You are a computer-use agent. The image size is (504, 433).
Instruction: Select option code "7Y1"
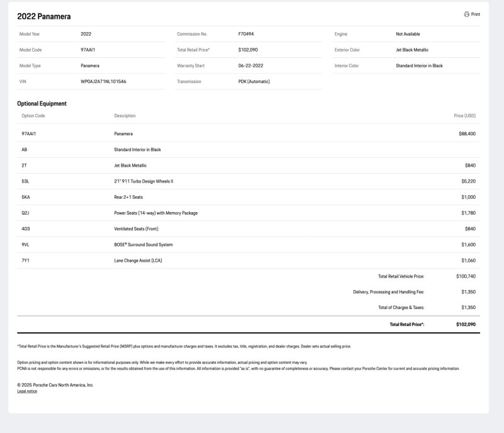tap(25, 261)
